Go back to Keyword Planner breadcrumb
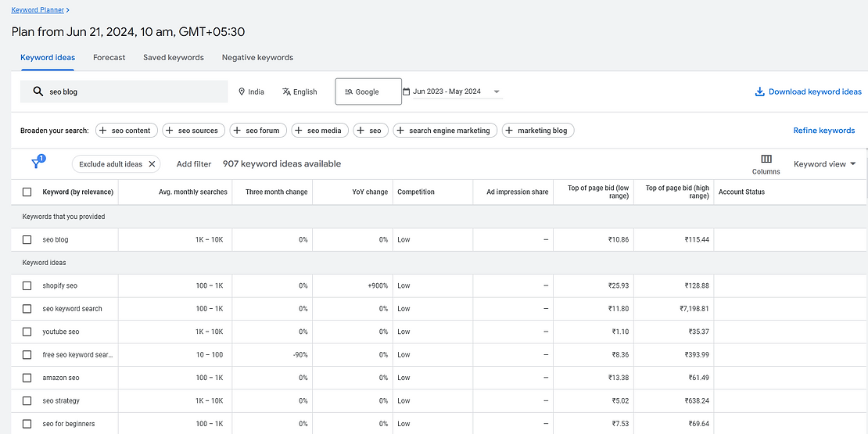The width and height of the screenshot is (868, 434). tap(37, 10)
